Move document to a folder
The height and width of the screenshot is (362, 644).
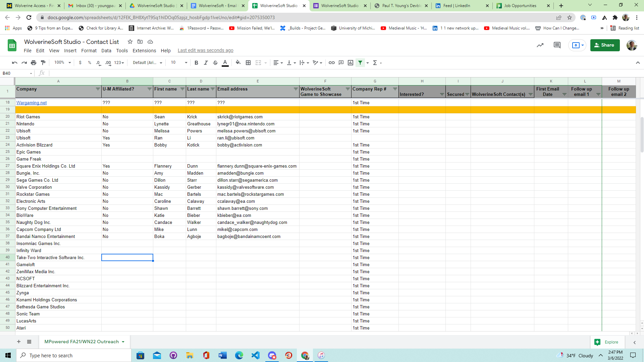[140, 42]
